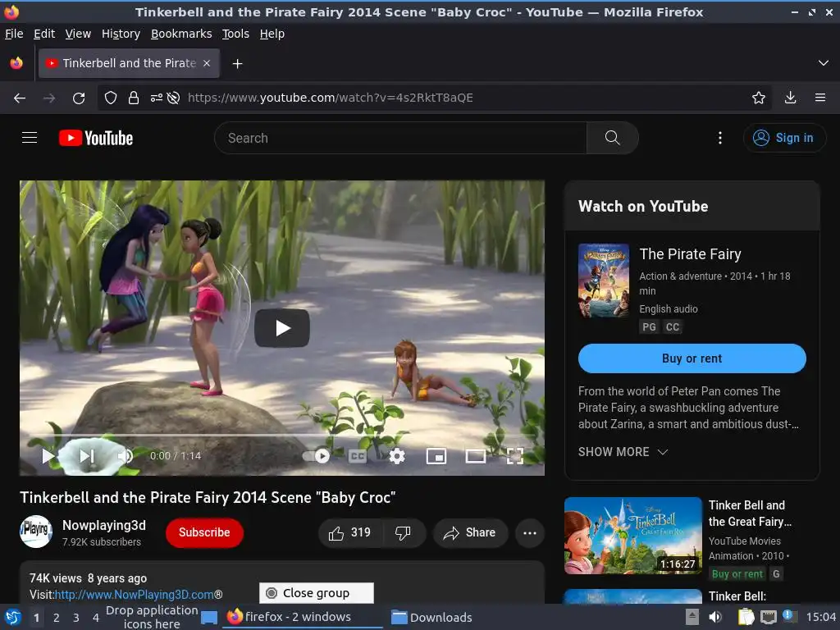
Task: Switch to theater mode
Action: tap(475, 456)
